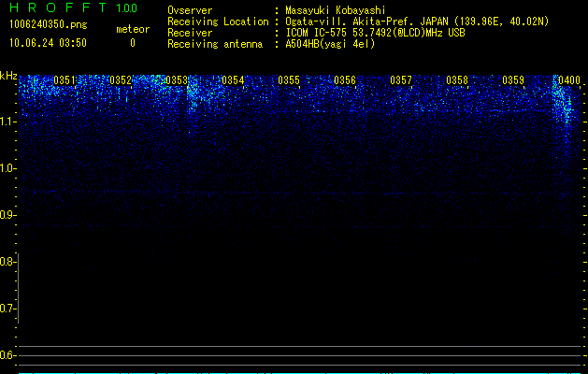Screen dimensions: 588x374
Task: Click the 0357 time marker
Action: [x=401, y=80]
